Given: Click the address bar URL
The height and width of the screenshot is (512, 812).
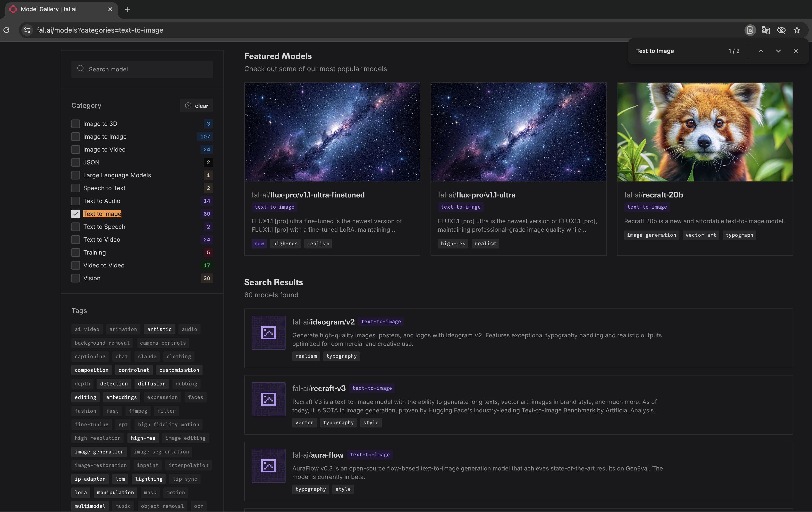Looking at the screenshot, I should [100, 30].
